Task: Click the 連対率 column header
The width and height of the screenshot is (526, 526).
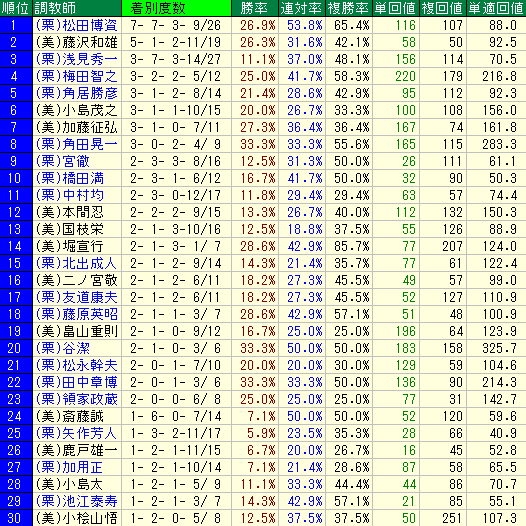Action: point(302,8)
